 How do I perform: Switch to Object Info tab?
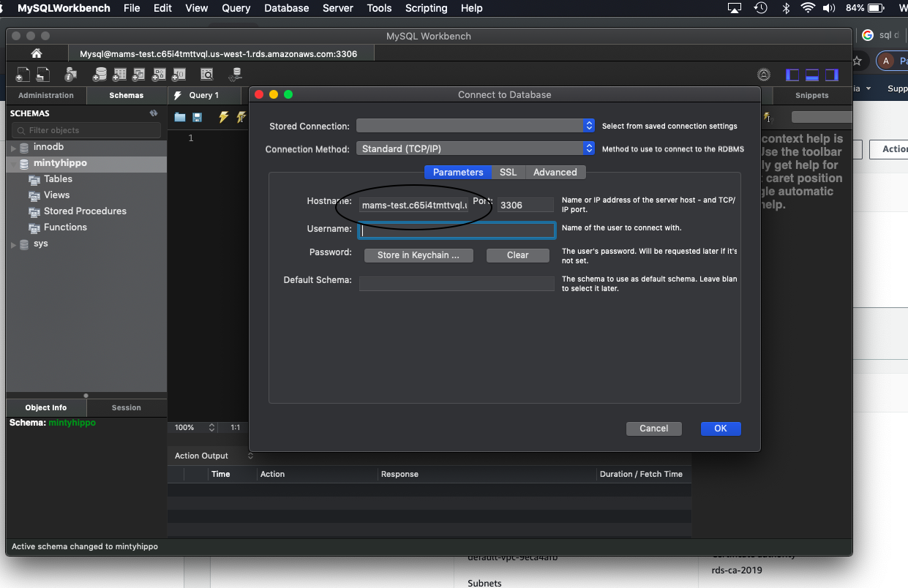pos(46,407)
